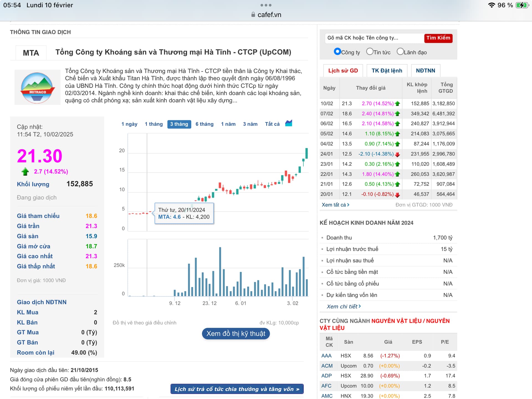Tap the Wi-Fi icon in status bar
The image size is (532, 399).
[491, 5]
